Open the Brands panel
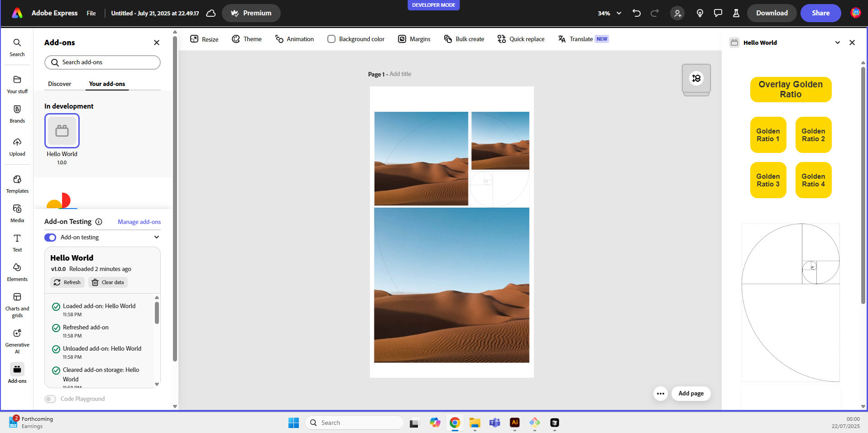This screenshot has width=868, height=433. point(17,114)
